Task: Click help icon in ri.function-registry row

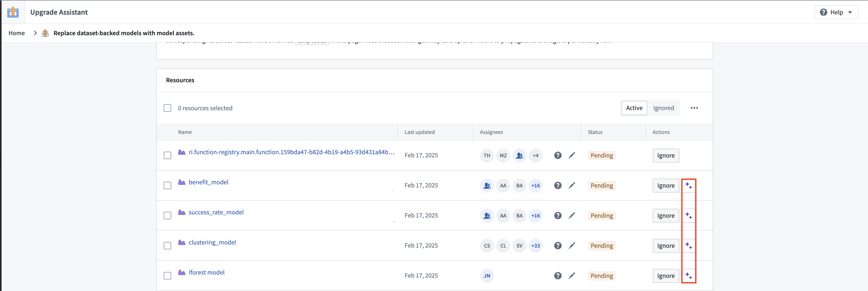Action: [x=558, y=156]
